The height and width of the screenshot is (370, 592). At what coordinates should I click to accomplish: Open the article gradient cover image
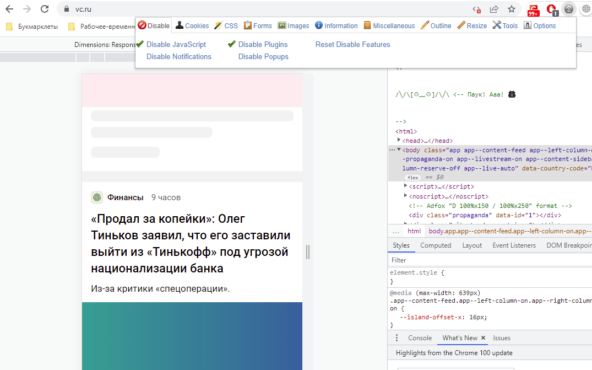[192, 336]
